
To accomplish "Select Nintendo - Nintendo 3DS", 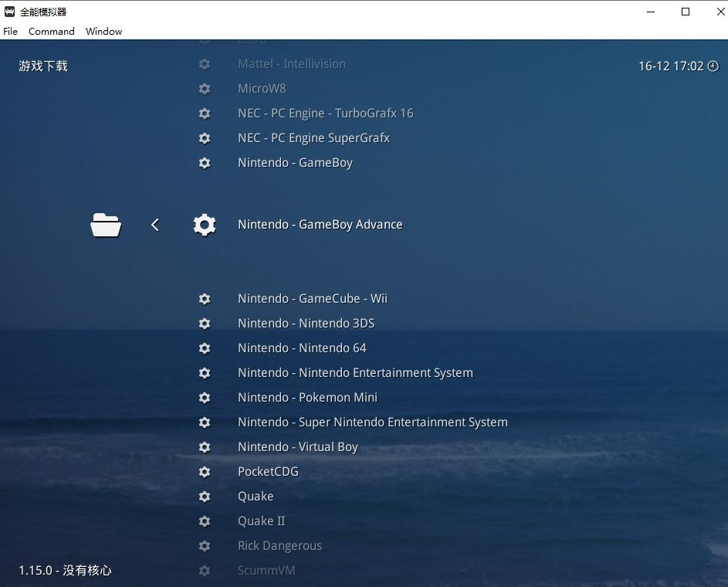I will (306, 323).
